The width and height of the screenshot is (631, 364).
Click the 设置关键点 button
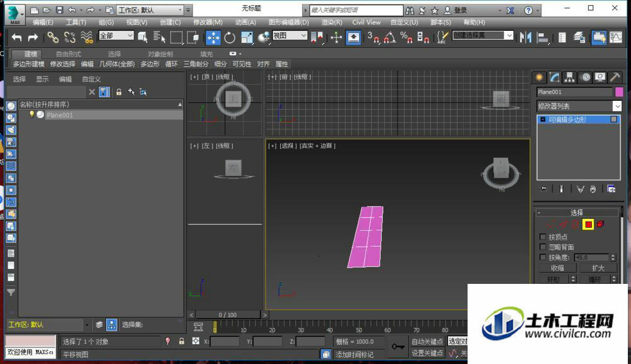click(x=427, y=353)
